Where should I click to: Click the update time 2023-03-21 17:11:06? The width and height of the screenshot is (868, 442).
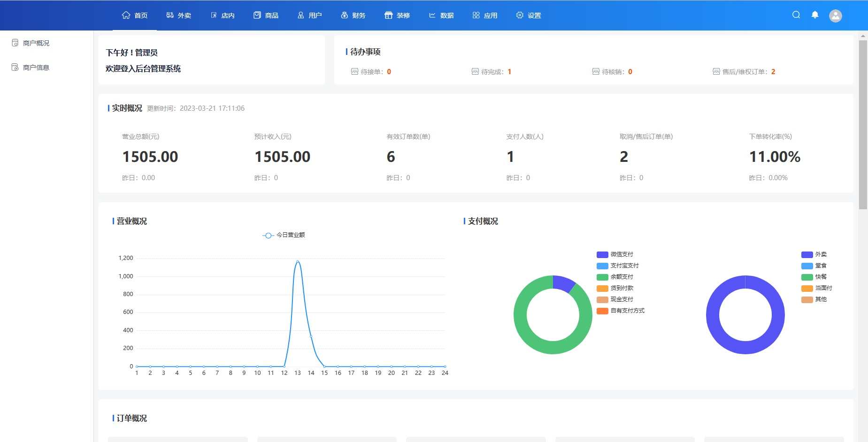(212, 108)
